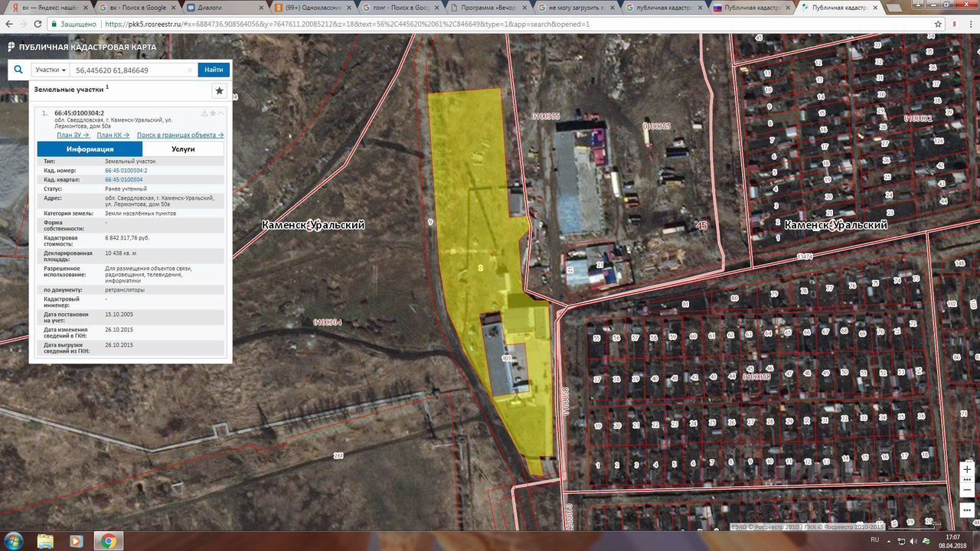Bookmark this page with the address bar star

point(938,24)
